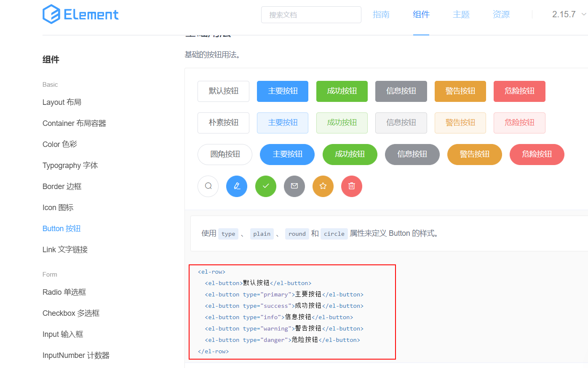Screen dimensions: 588x368
Task: Click the 'Form' sidebar group label
Action: pos(50,275)
